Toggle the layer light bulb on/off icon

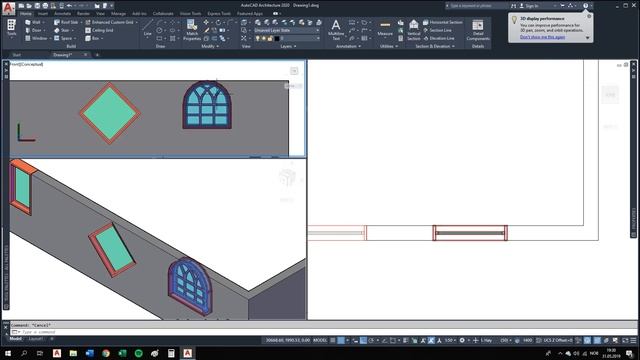[258, 38]
